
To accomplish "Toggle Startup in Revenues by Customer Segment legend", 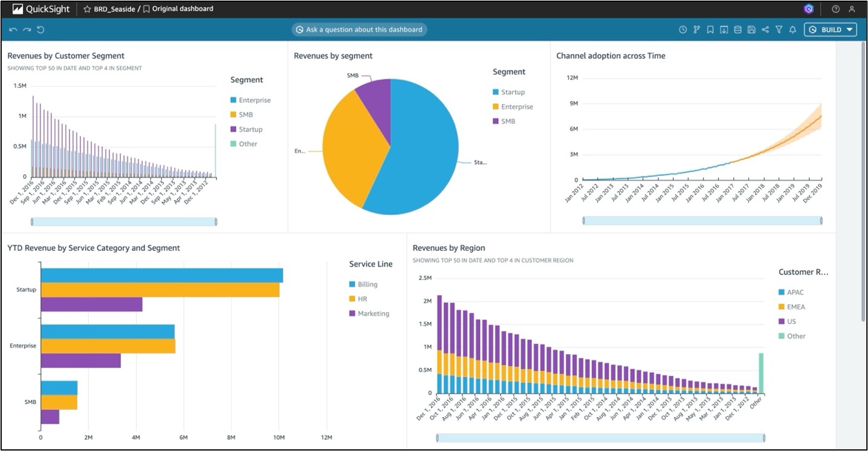I will tap(246, 129).
